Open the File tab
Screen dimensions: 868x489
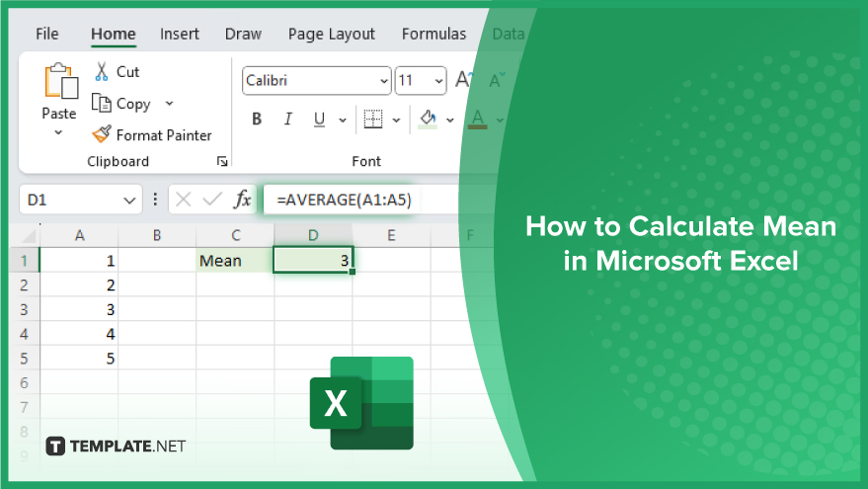click(x=47, y=34)
